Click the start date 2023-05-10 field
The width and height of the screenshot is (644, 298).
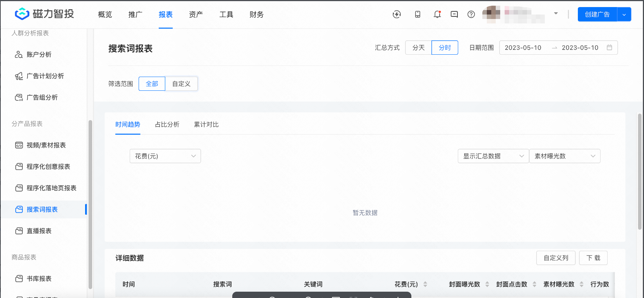(523, 48)
